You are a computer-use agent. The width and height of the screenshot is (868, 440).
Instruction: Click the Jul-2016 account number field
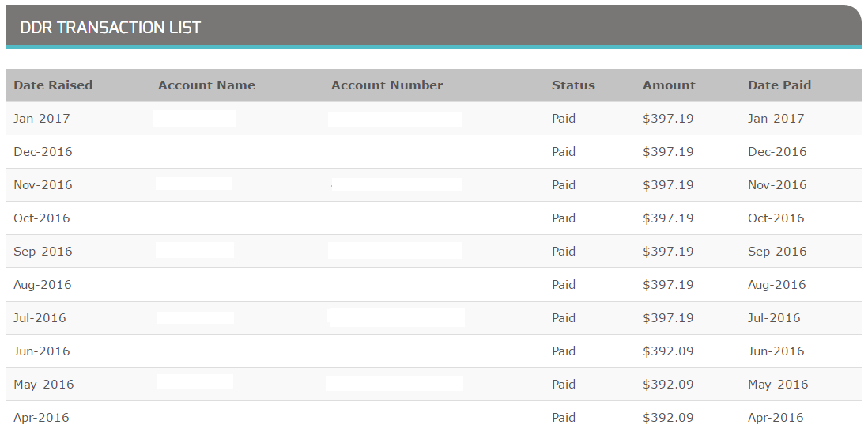(x=396, y=317)
